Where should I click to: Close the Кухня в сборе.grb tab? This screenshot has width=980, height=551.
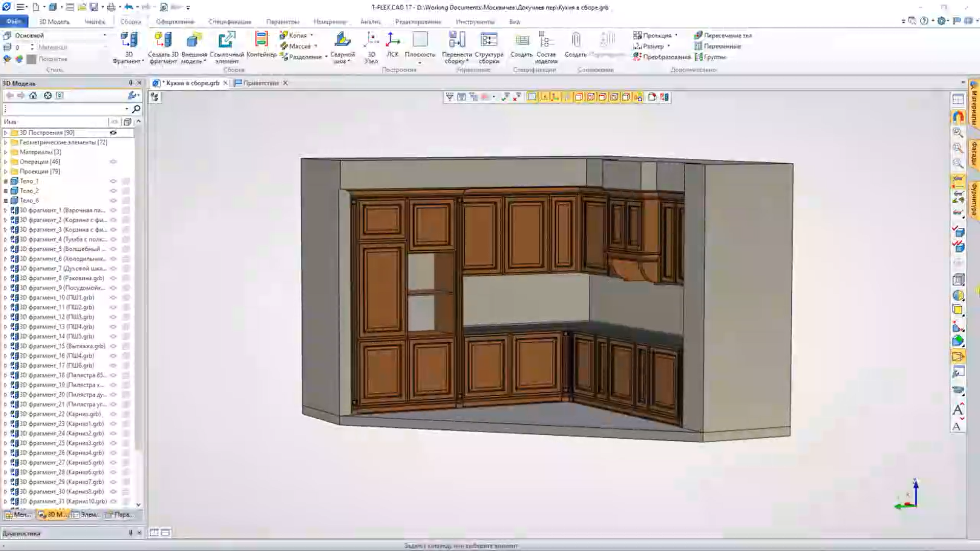coord(225,83)
